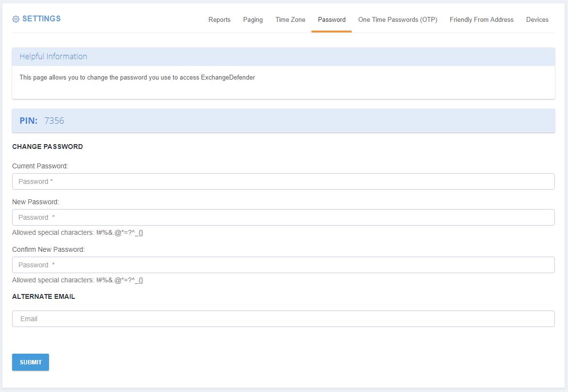Select the Password tab
The width and height of the screenshot is (568, 392).
[x=331, y=19]
